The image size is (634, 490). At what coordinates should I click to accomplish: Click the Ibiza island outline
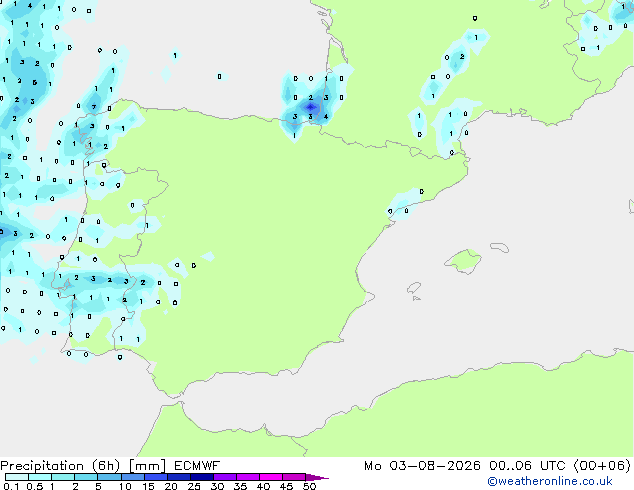click(414, 288)
